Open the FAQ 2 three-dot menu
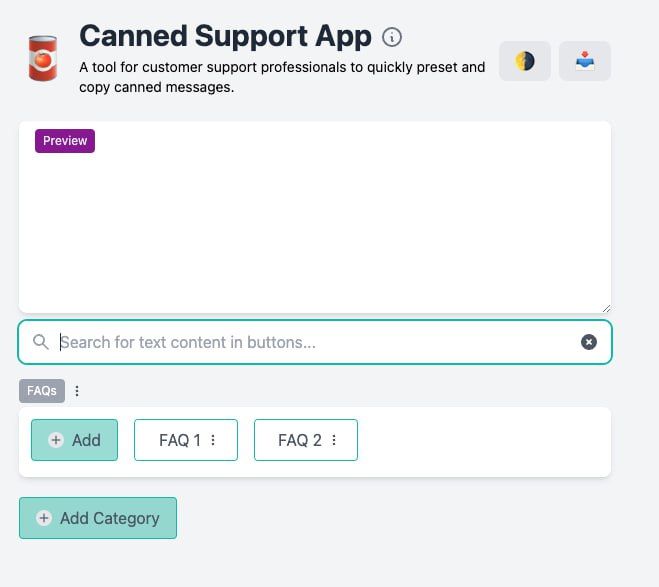The height and width of the screenshot is (587, 659). [x=333, y=440]
